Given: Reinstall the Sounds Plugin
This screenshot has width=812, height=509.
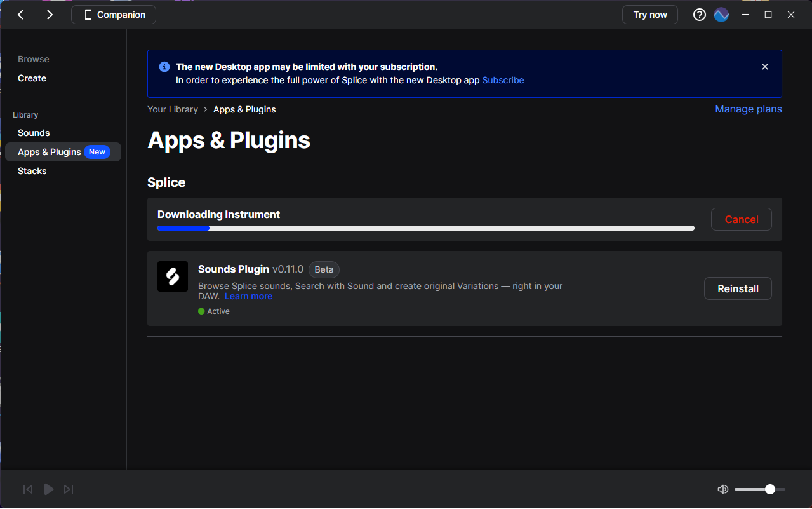Looking at the screenshot, I should click(738, 288).
